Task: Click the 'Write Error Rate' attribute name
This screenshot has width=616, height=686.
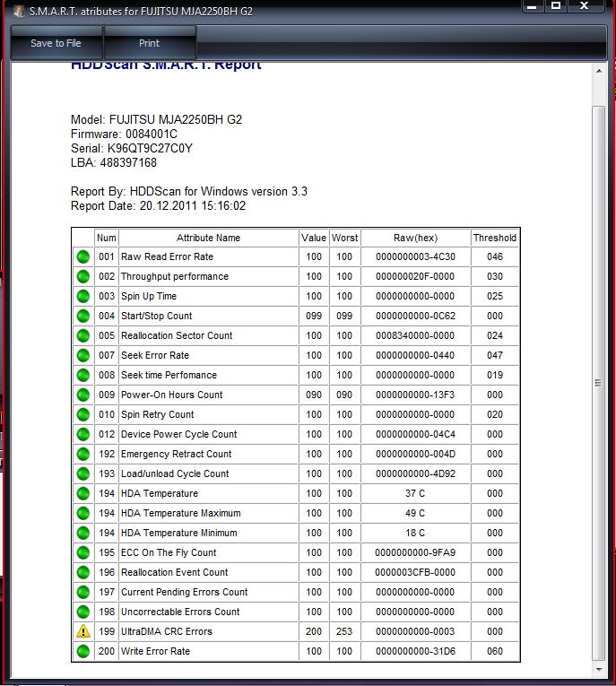Action: [x=155, y=651]
